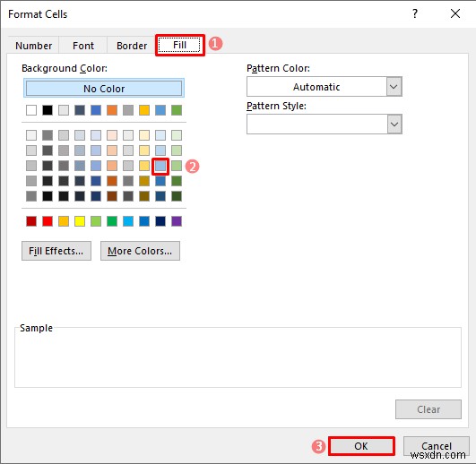Dismiss the dialog with Cancel
Screen dimensions: 476x464
coord(437,446)
